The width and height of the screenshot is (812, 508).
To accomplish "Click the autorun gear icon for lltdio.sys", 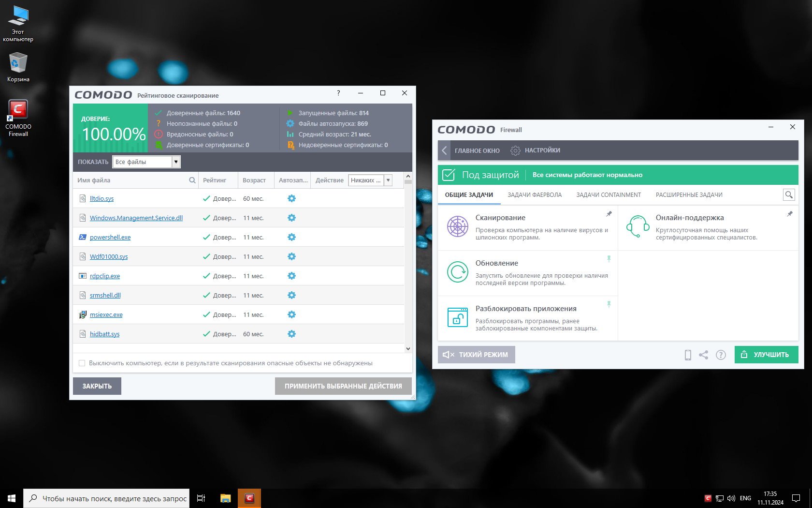I will (x=291, y=198).
